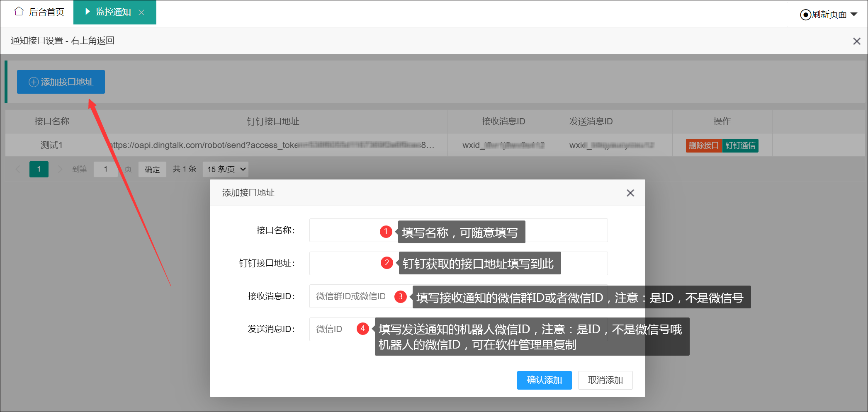Confirm with the 确认添加 button

pyautogui.click(x=545, y=380)
